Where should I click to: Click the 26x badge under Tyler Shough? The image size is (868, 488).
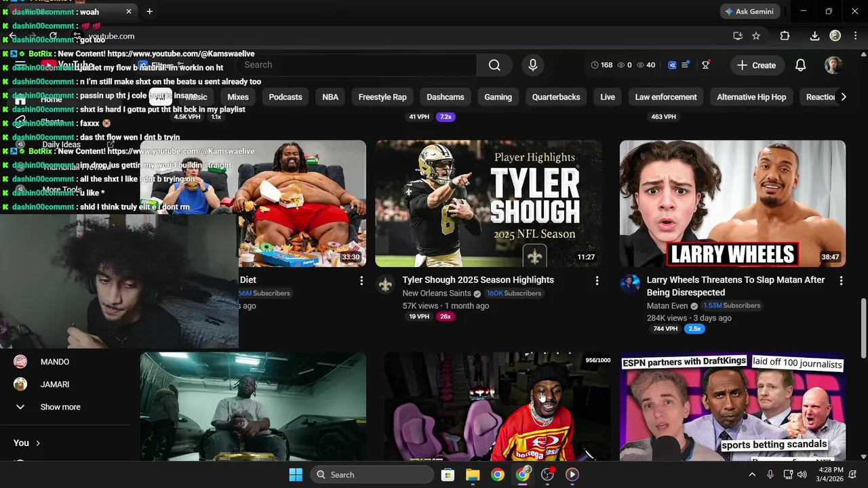pyautogui.click(x=445, y=317)
